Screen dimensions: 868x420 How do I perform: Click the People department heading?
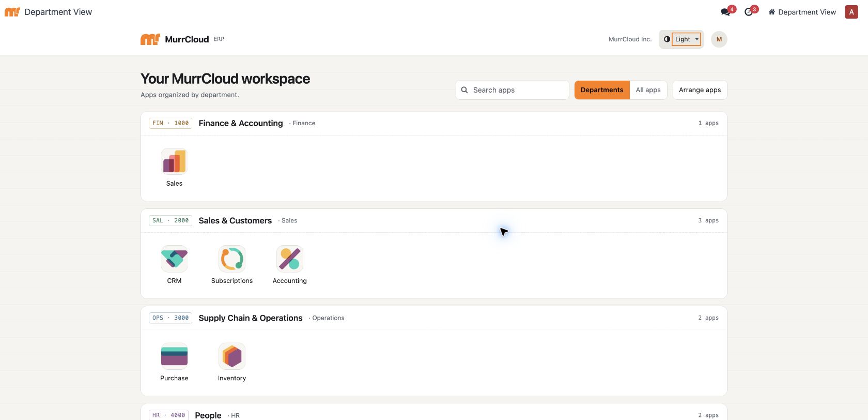(208, 415)
